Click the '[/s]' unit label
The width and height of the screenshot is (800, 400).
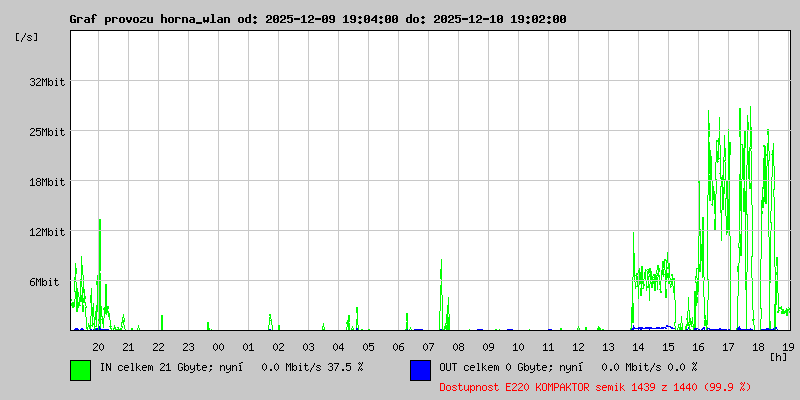[x=27, y=37]
